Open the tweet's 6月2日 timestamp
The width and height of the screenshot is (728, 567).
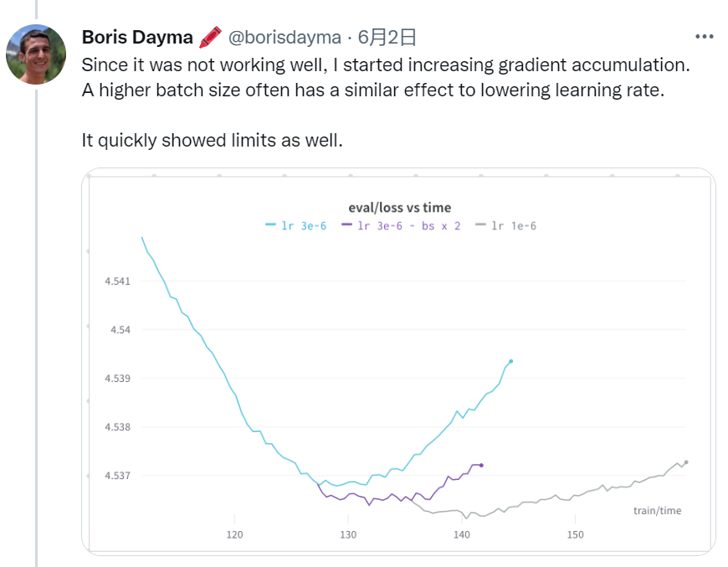click(x=387, y=38)
